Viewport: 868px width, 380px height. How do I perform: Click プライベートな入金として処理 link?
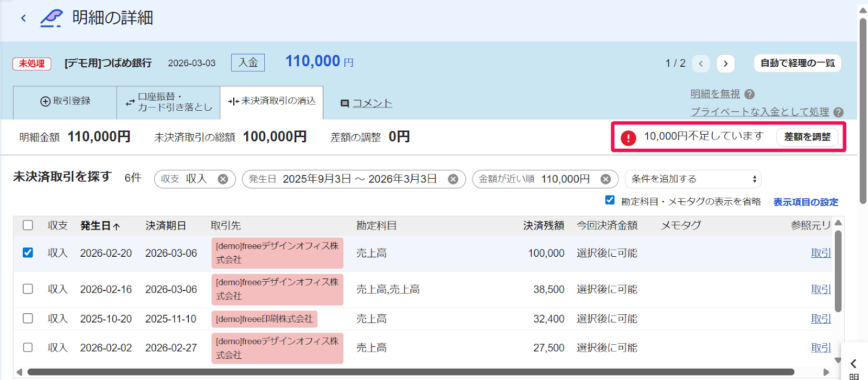[x=759, y=112]
